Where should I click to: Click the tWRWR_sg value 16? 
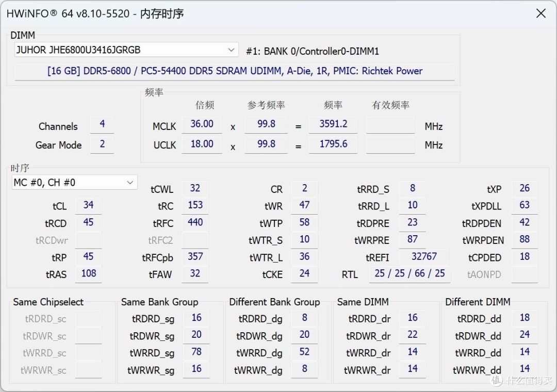click(196, 369)
